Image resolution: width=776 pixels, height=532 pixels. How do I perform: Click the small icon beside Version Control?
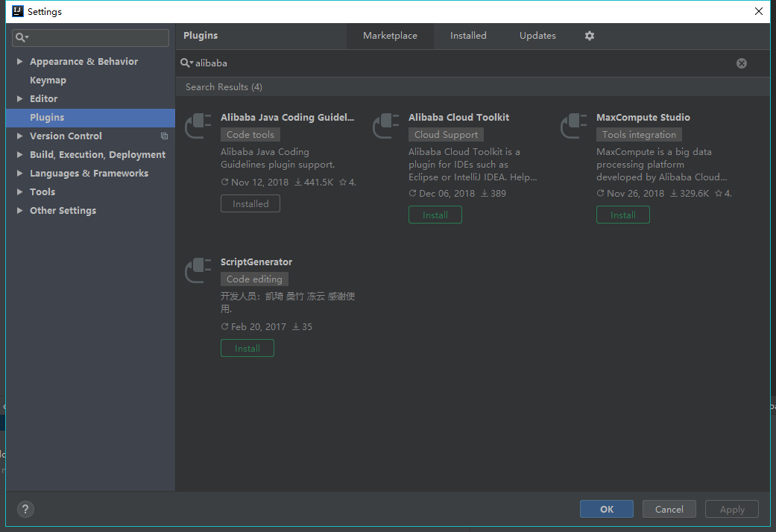164,136
